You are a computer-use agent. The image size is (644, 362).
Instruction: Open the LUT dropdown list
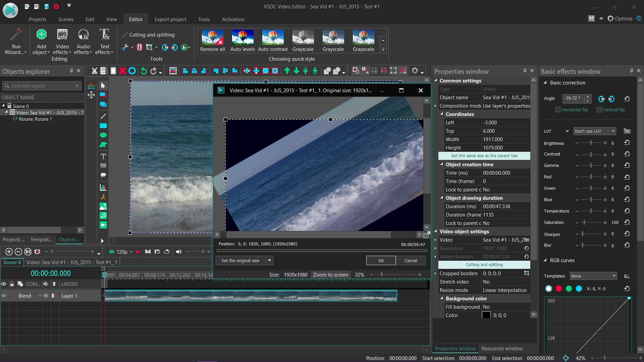pos(594,131)
